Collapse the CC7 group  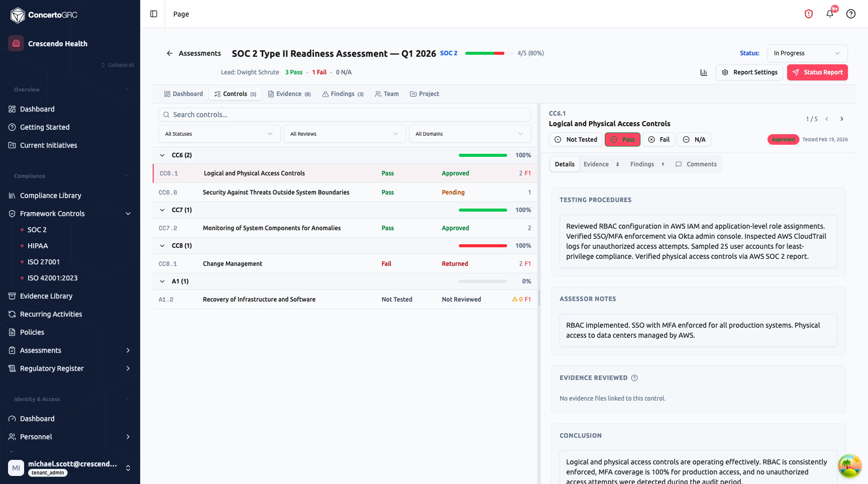(x=162, y=210)
